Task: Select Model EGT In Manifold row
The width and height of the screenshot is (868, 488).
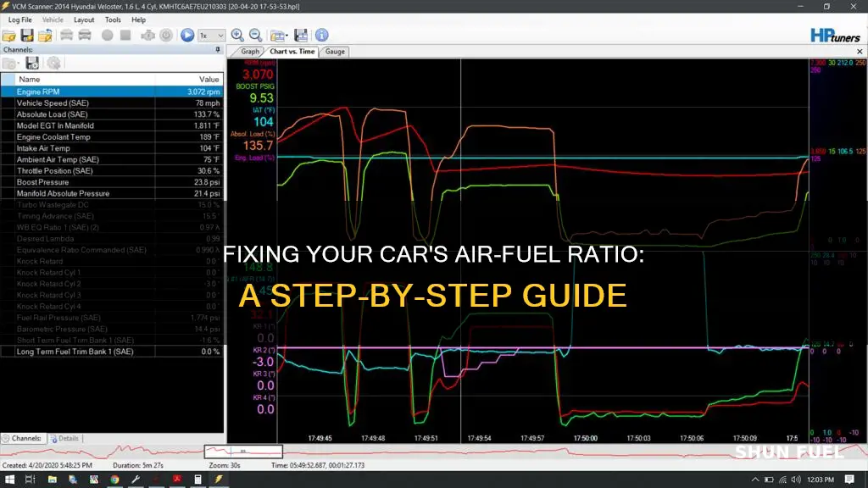Action: pos(112,125)
